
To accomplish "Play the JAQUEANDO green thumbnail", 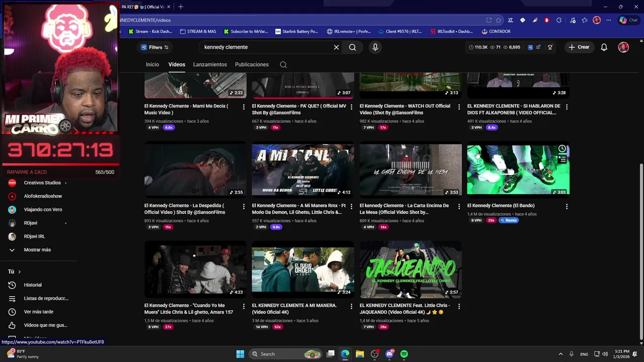I will pos(411,269).
